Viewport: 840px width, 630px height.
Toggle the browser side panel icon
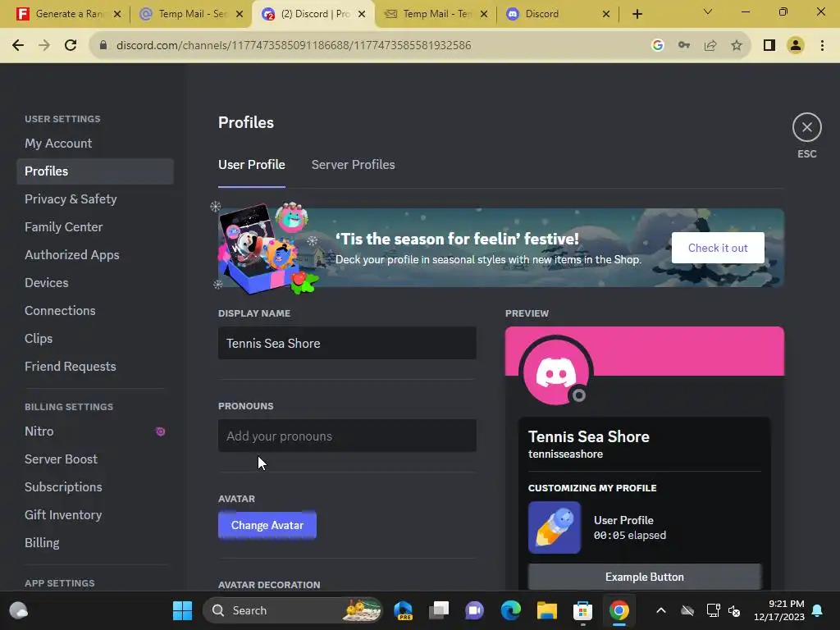pyautogui.click(x=769, y=45)
